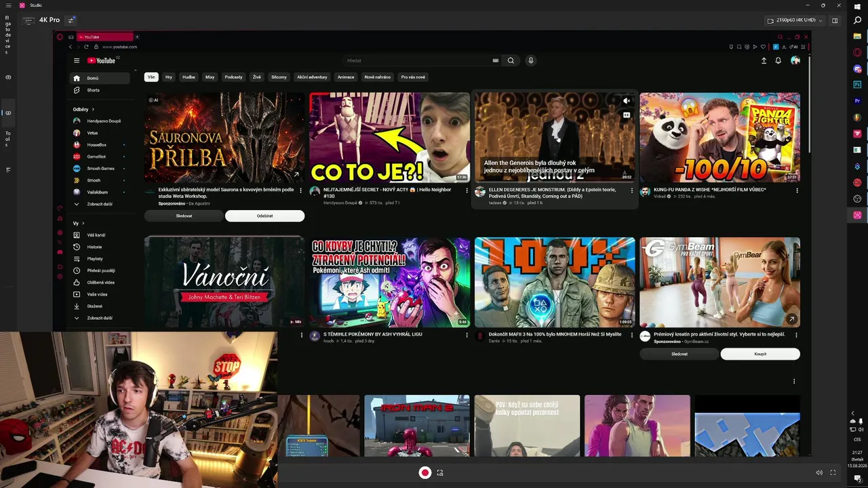Toggle audio monitoring speaker icon in Studio

click(819, 472)
